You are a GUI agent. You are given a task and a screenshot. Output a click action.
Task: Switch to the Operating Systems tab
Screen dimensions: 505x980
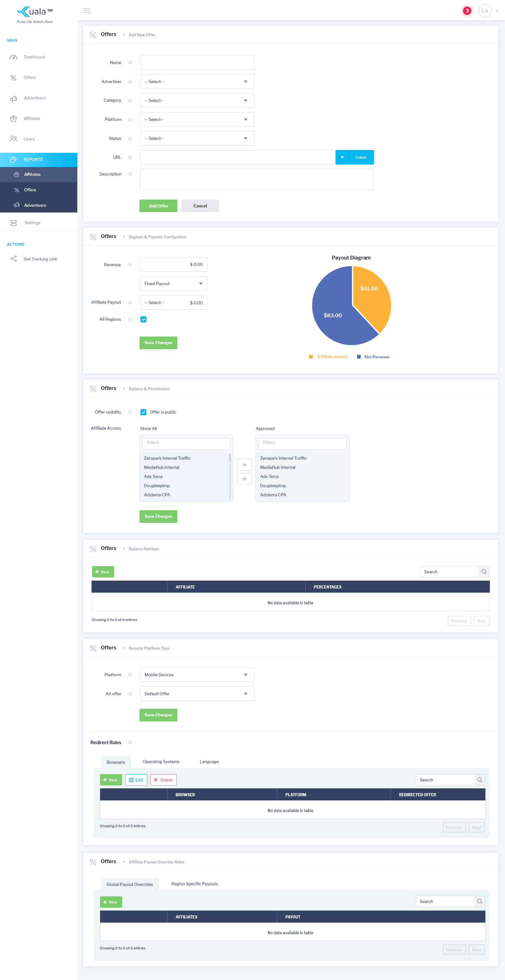[161, 762]
